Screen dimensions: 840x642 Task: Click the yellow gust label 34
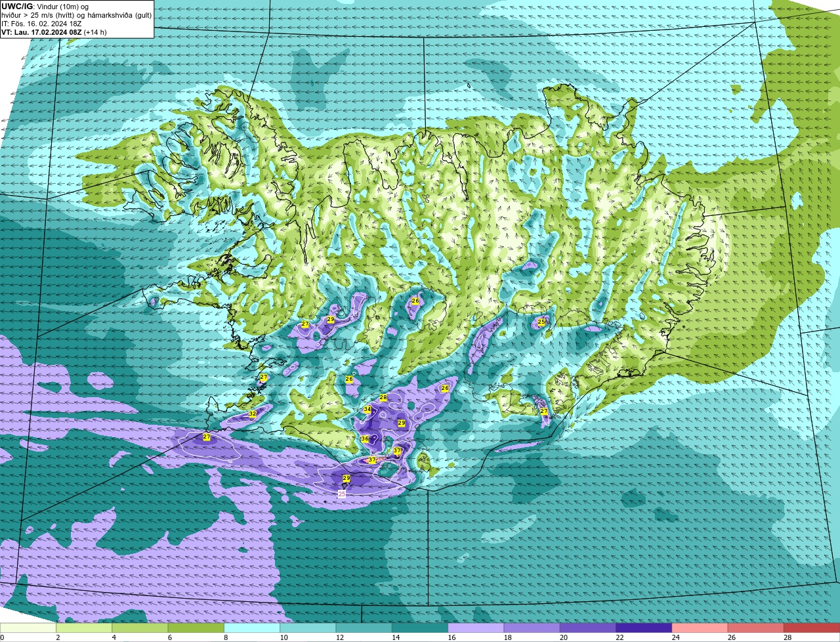pos(367,410)
